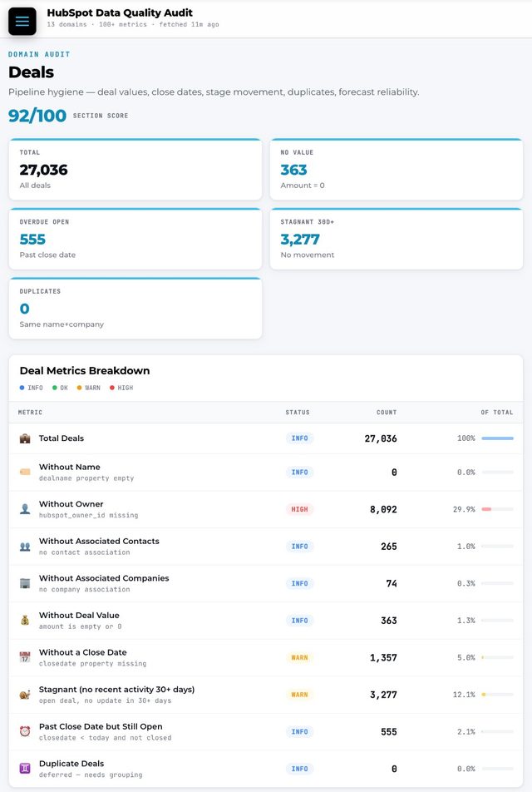Click the orange WARN legend dot
Viewport: 532px width, 792px height.
coord(79,388)
